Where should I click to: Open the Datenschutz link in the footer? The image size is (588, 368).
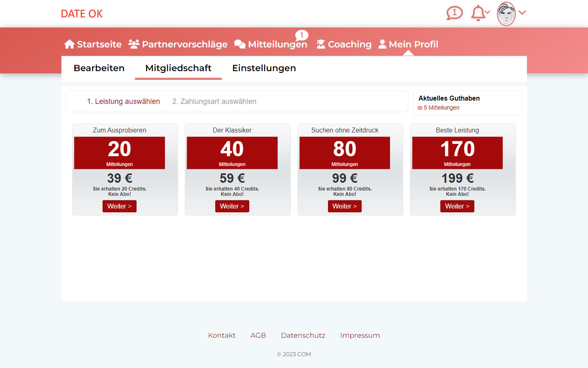click(x=303, y=335)
